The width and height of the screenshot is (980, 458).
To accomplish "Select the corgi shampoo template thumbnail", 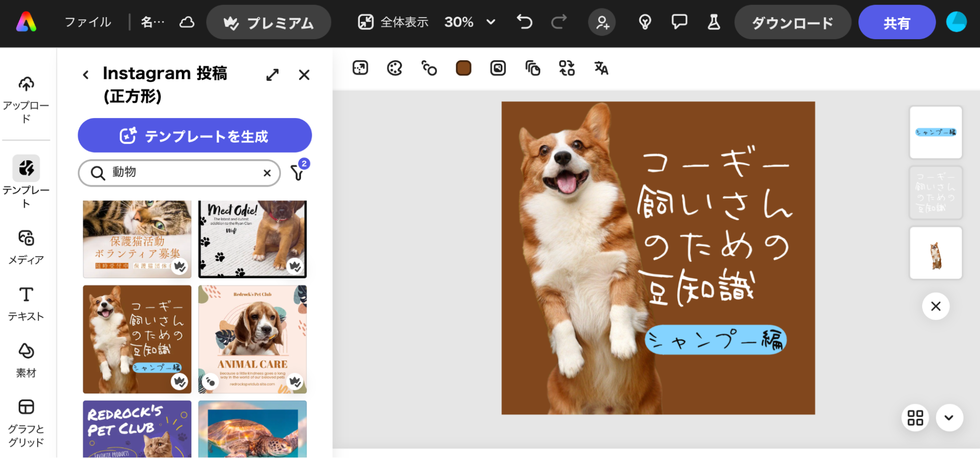I will click(137, 339).
